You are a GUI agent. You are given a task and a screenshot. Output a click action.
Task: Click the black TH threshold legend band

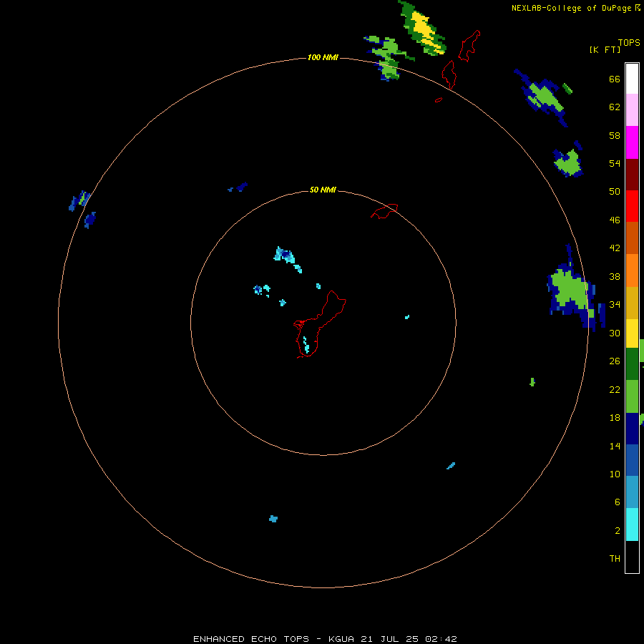pyautogui.click(x=632, y=557)
